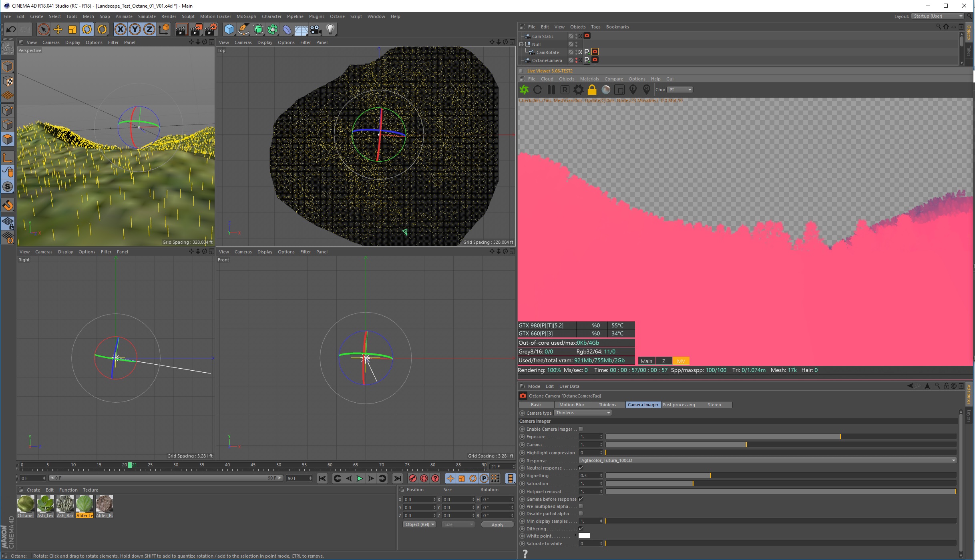Viewport: 975px width, 560px height.
Task: Enable Camera Imager checkbox
Action: (x=581, y=429)
